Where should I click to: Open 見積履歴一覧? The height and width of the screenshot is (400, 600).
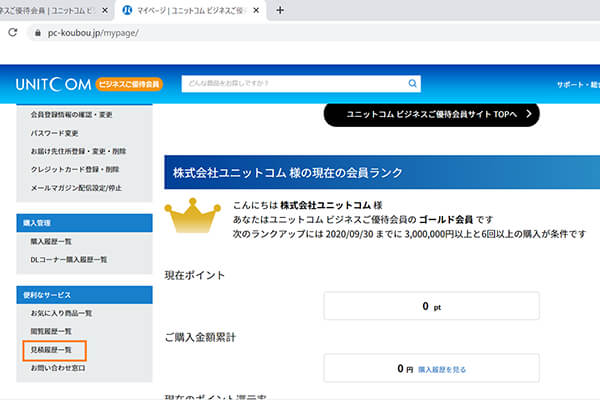point(51,350)
